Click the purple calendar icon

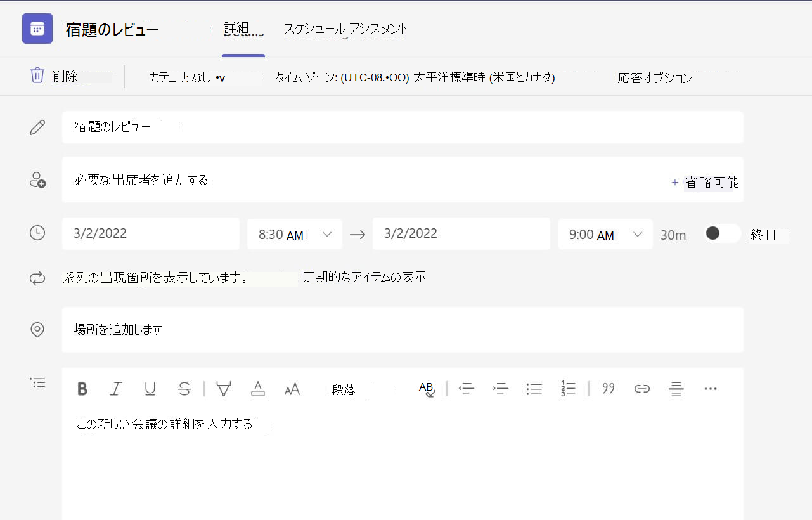tap(37, 29)
